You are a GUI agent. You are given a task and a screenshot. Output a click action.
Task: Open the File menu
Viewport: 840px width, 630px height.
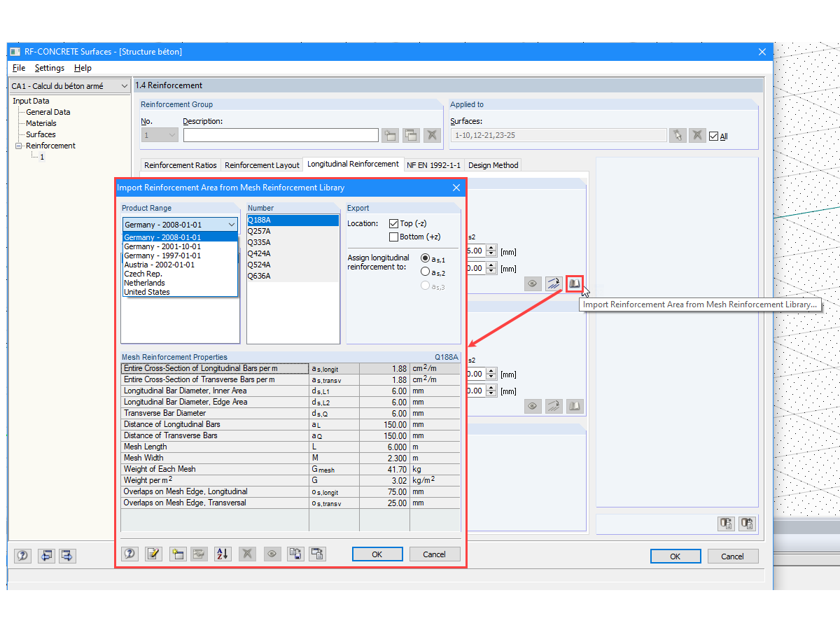(19, 68)
